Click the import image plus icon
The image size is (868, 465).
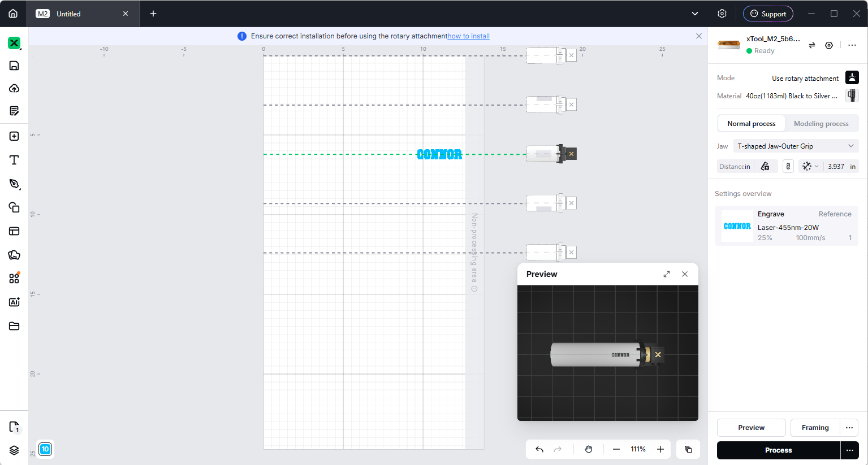coord(14,136)
